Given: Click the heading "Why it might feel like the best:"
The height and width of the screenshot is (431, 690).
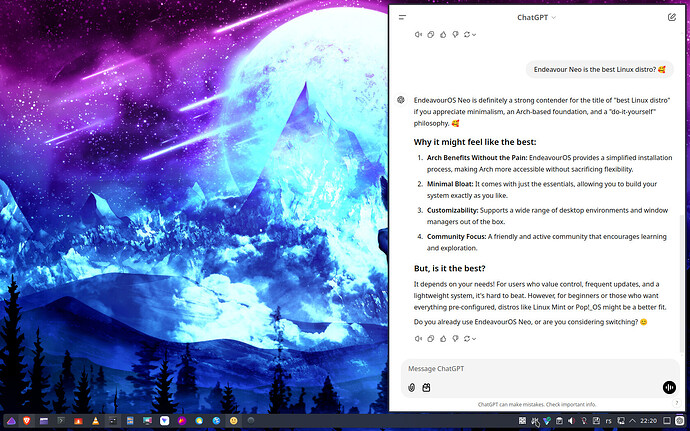Looking at the screenshot, I should point(475,142).
